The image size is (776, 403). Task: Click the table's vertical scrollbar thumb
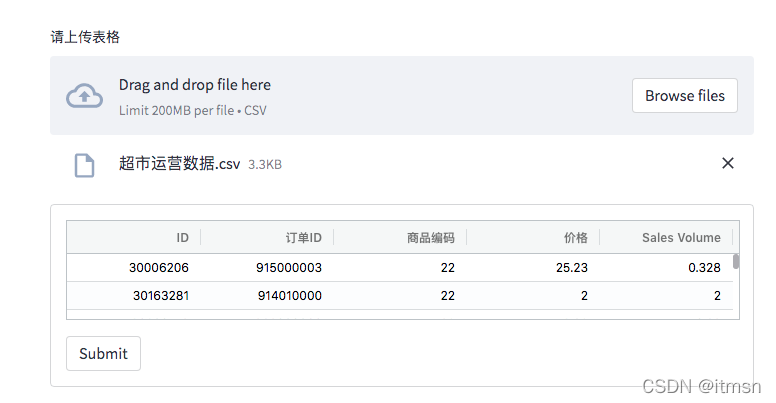736,261
